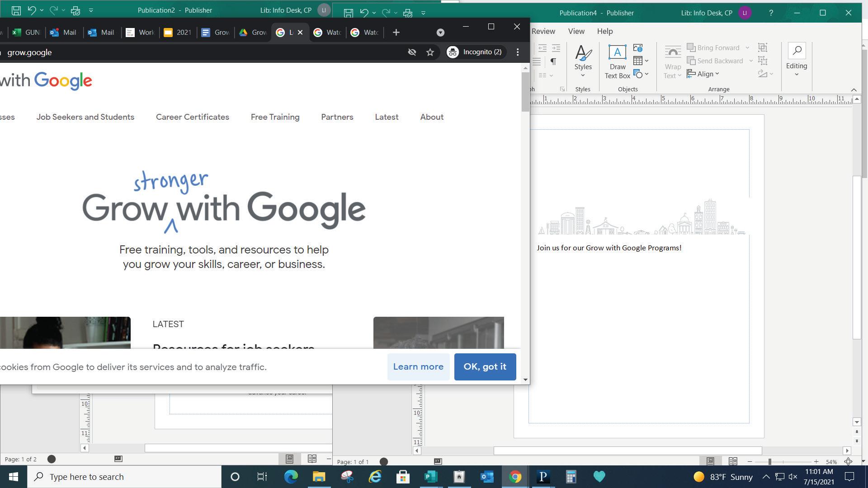The width and height of the screenshot is (868, 488).
Task: Bookmark this page with the star icon
Action: click(430, 52)
